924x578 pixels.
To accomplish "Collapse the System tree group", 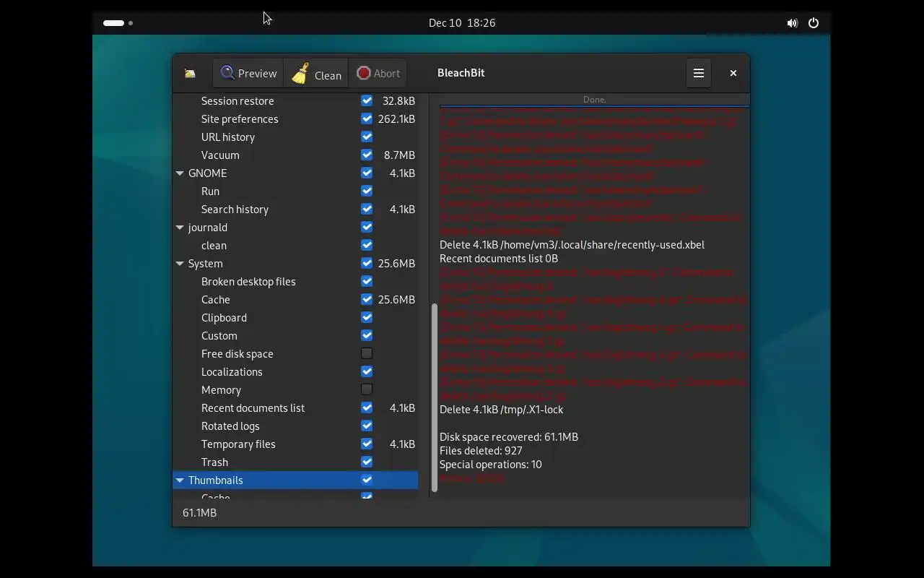I will tap(180, 264).
